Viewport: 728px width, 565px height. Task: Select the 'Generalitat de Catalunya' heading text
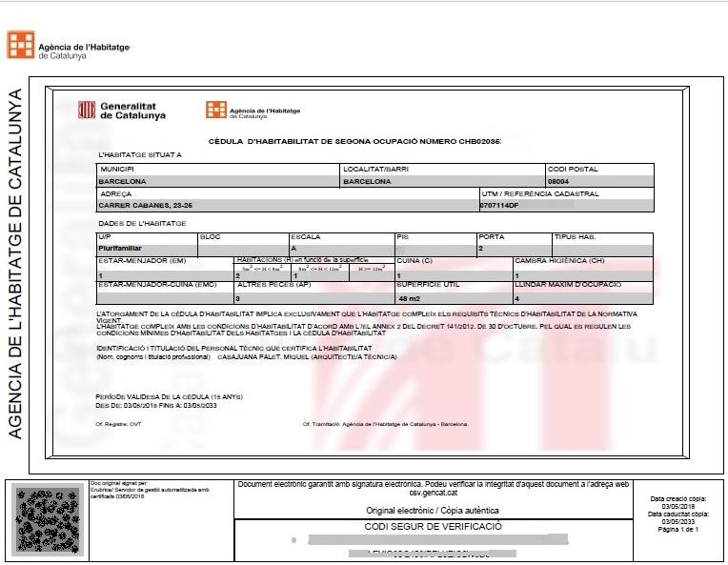132,111
